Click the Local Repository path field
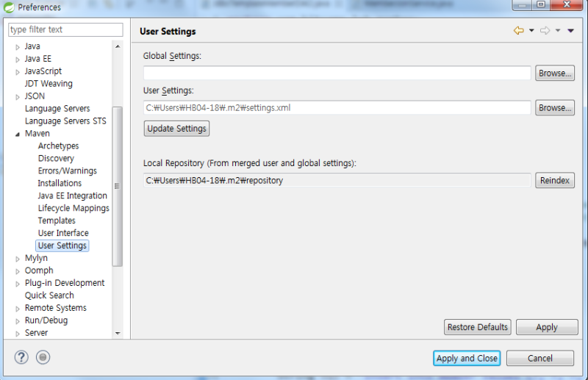 (337, 180)
